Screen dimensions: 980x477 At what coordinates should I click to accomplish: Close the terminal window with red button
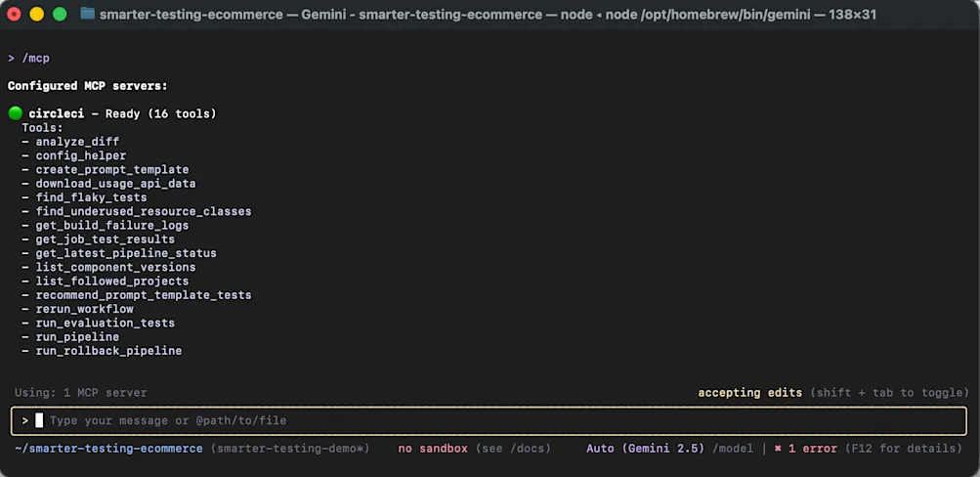coord(13,14)
